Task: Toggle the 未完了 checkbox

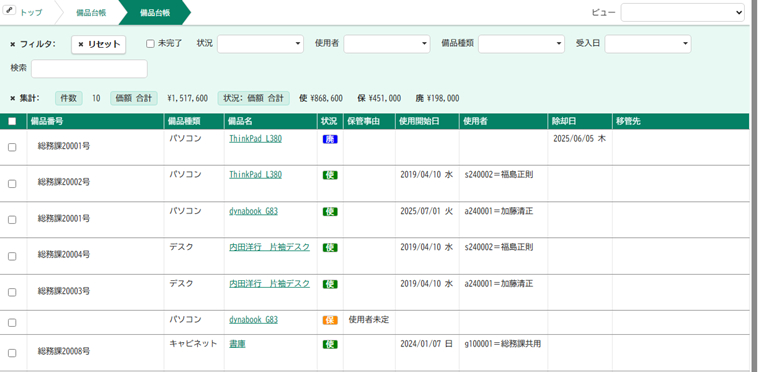Action: pyautogui.click(x=150, y=44)
